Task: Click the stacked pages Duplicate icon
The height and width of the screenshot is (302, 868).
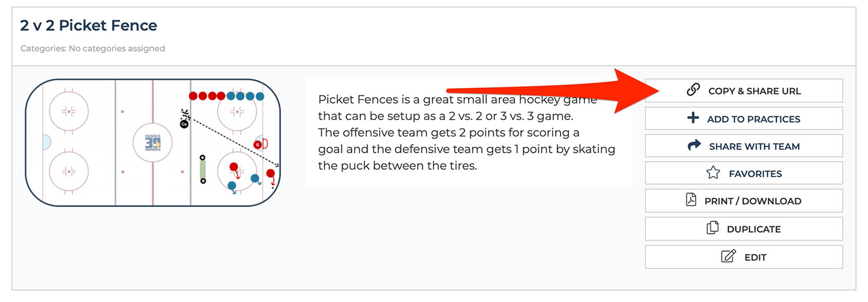Action: (712, 228)
